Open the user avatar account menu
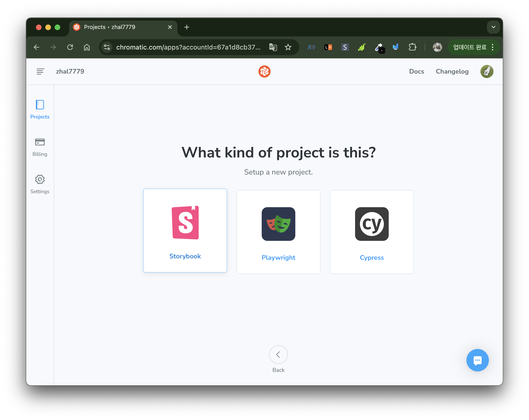The width and height of the screenshot is (529, 420). pos(487,71)
